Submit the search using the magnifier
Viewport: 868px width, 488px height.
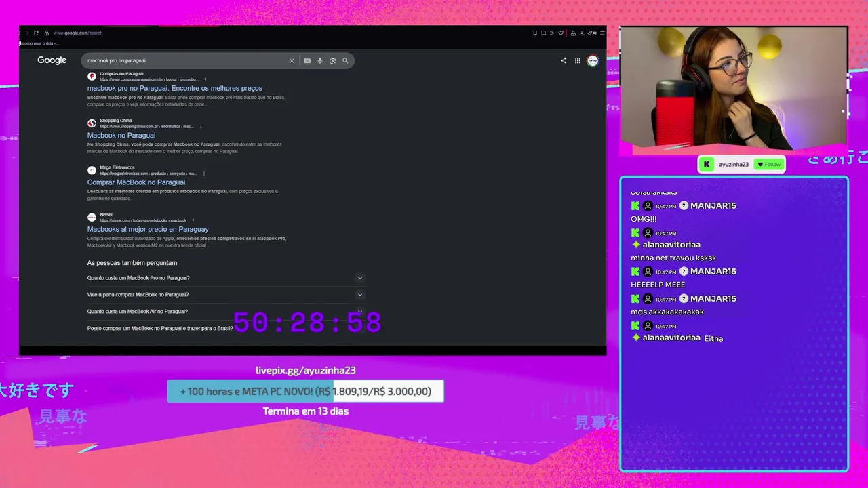coord(345,60)
